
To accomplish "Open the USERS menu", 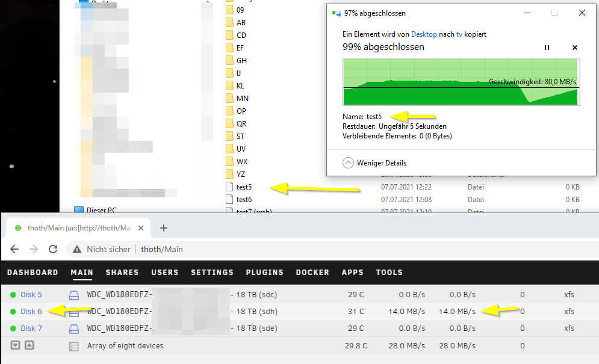I will [164, 273].
